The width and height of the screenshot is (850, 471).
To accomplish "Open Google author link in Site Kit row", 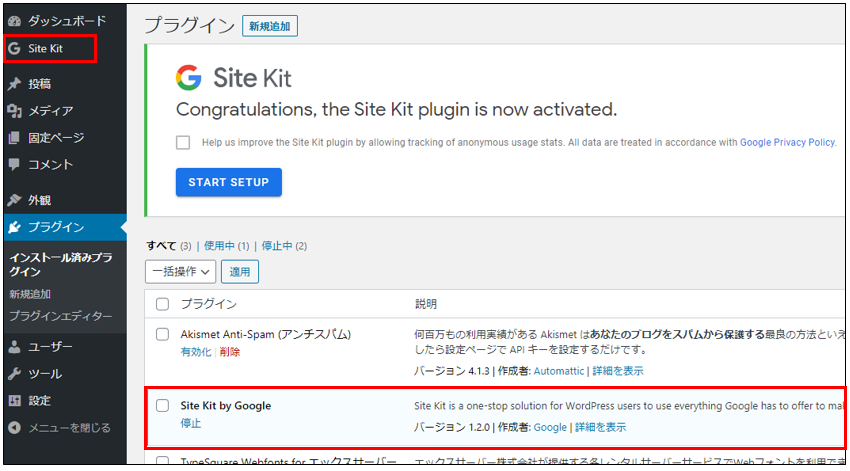I will click(x=550, y=427).
